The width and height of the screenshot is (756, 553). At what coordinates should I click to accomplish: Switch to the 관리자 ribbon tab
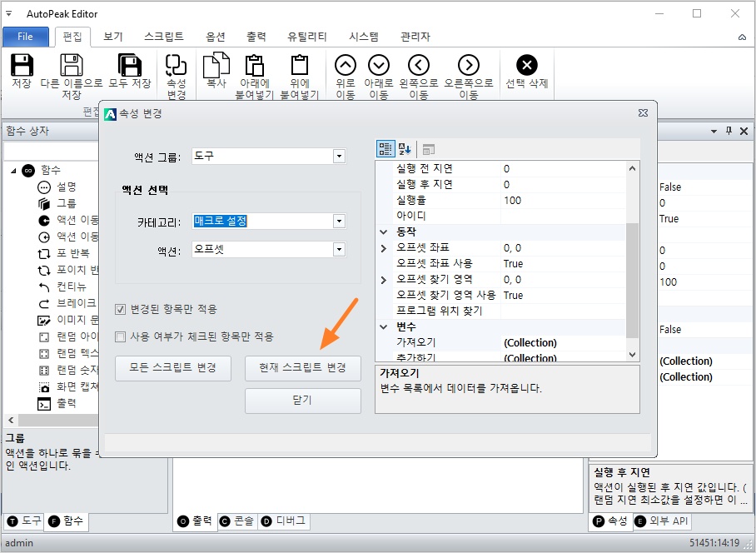(415, 37)
